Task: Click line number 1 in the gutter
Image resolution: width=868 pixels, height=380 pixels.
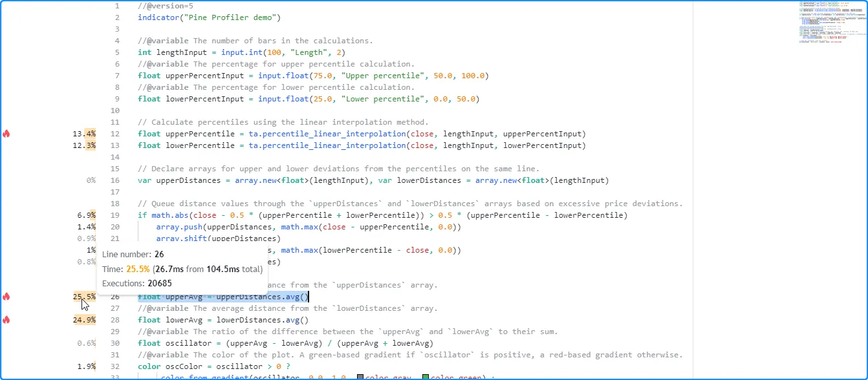Action: pyautogui.click(x=117, y=6)
